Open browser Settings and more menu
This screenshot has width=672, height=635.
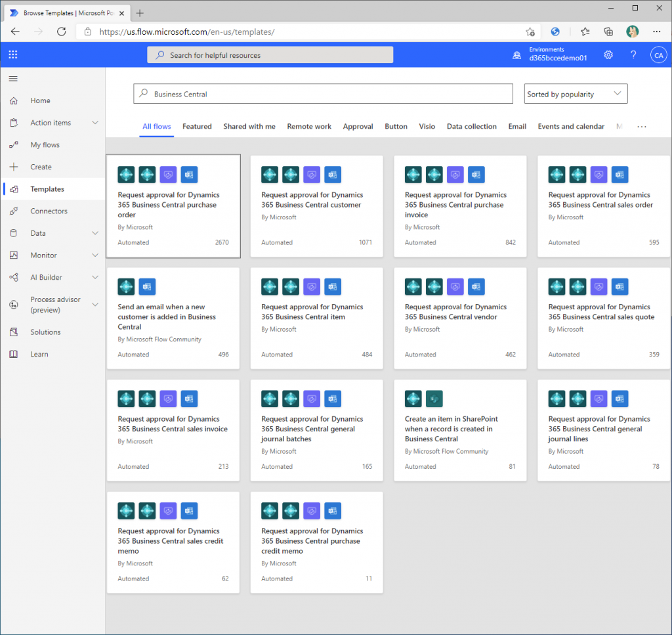point(656,32)
